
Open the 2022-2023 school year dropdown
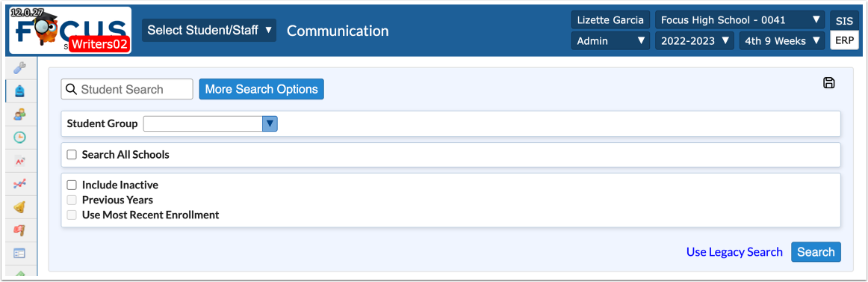(x=695, y=40)
